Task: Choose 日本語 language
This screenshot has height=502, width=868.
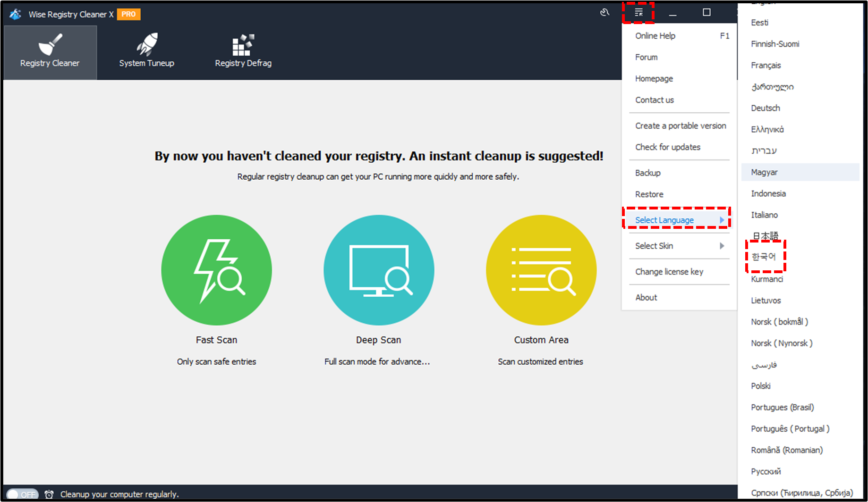Action: (800, 235)
